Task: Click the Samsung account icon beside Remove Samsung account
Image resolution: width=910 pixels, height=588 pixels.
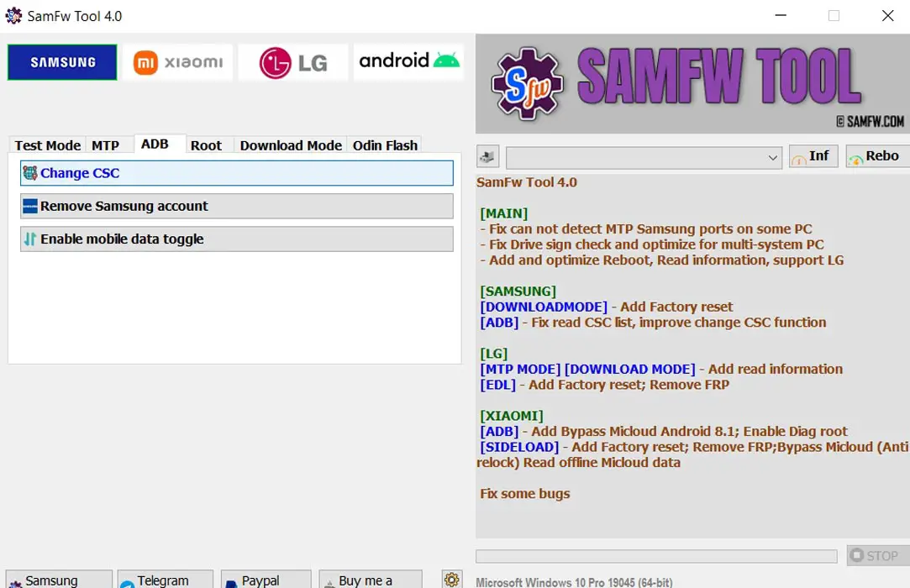Action: (x=30, y=206)
